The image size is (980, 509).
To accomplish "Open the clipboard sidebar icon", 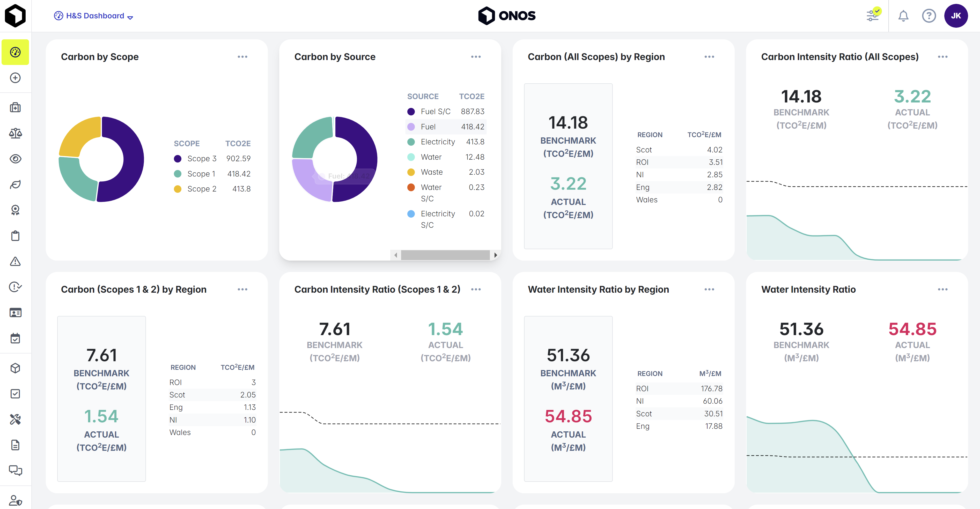I will (x=15, y=236).
